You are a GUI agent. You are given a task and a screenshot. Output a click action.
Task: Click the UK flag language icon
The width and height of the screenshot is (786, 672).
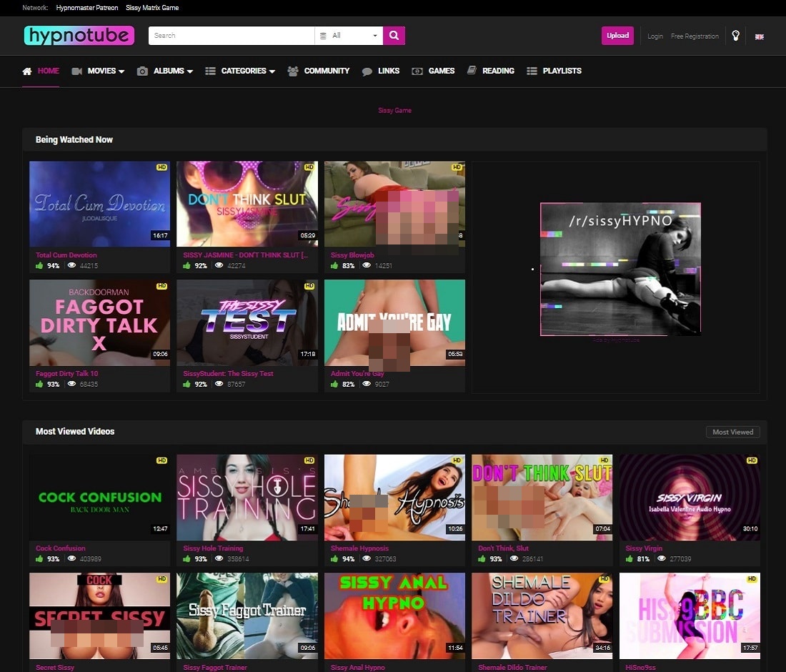[759, 36]
